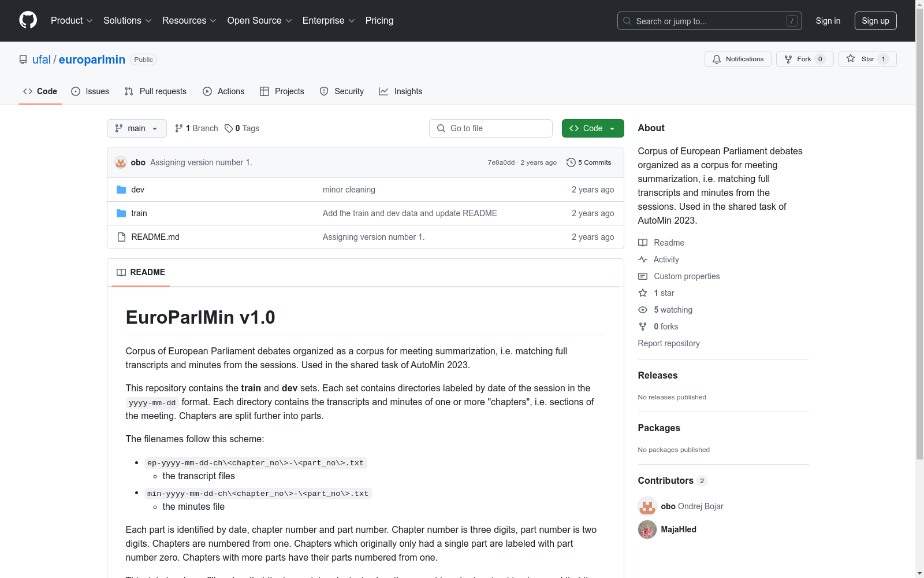The height and width of the screenshot is (578, 924).
Task: Open the Releases heading link
Action: 658,375
